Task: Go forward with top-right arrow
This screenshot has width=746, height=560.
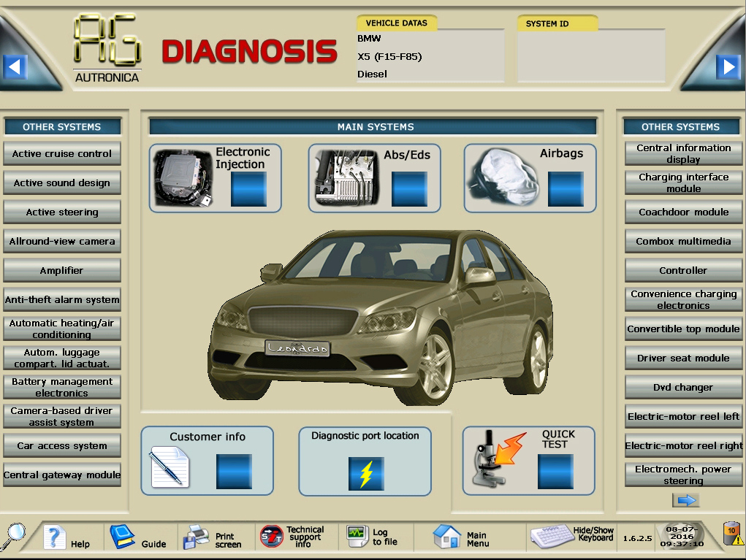Action: click(x=728, y=67)
